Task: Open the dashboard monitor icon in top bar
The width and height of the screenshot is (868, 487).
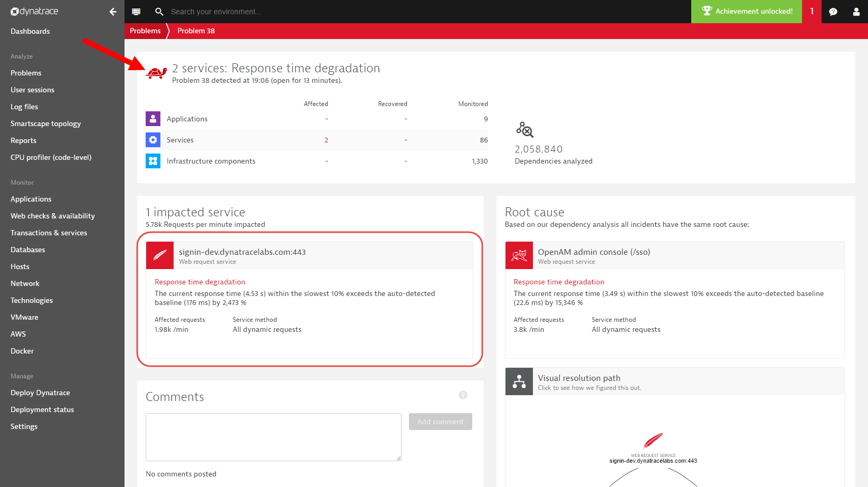Action: click(x=136, y=12)
